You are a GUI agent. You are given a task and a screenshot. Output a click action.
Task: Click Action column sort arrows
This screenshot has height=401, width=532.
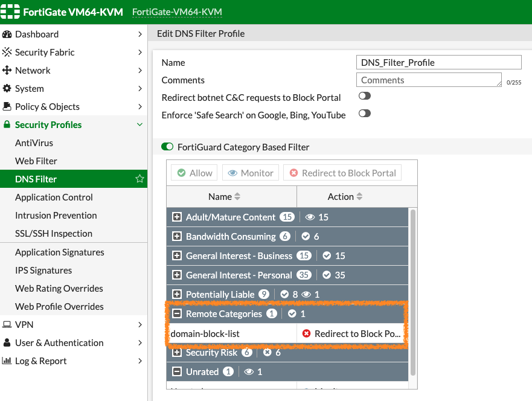coord(359,197)
